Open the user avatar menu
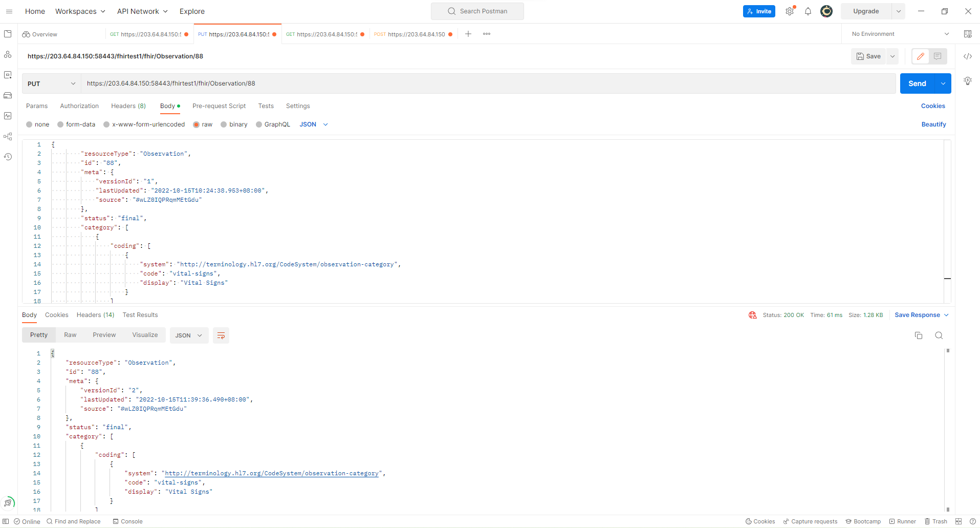Image resolution: width=980 pixels, height=528 pixels. [826, 11]
